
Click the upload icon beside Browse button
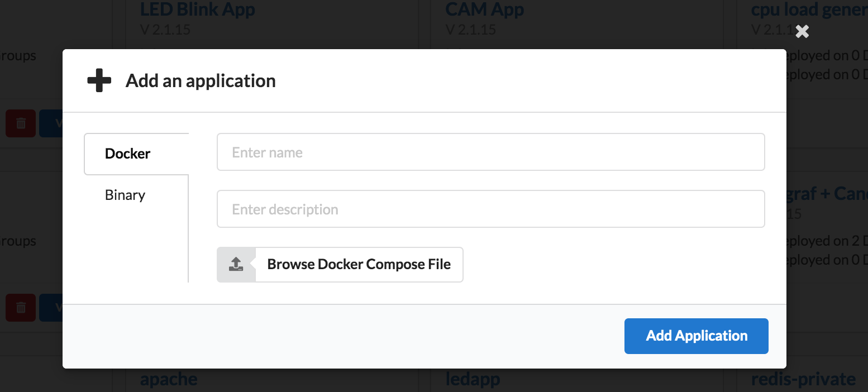pyautogui.click(x=236, y=264)
